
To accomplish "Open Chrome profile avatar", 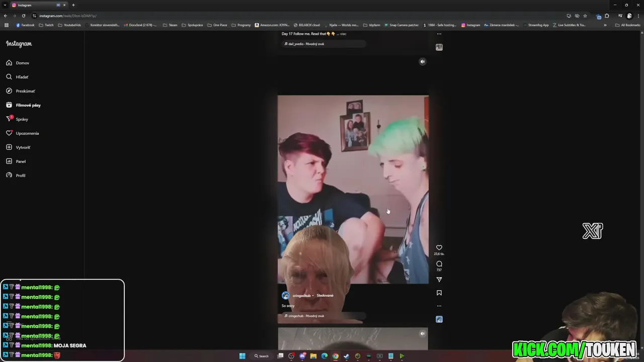I will click(x=629, y=16).
